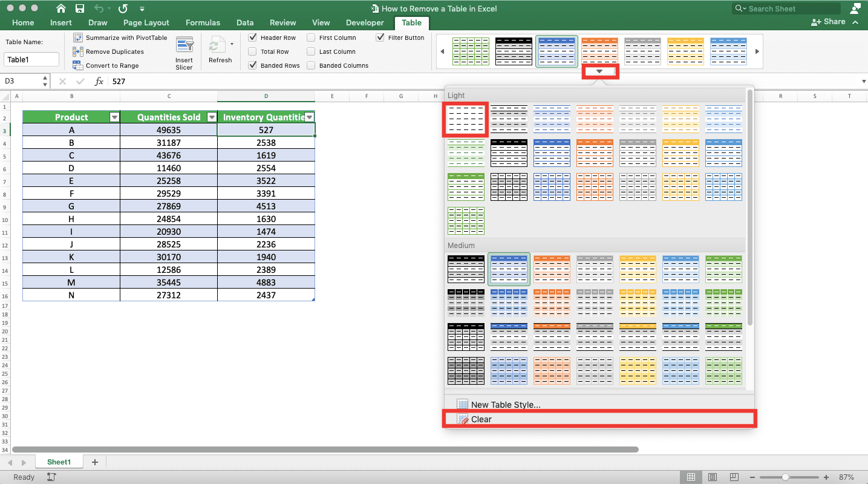Click the accessibility status icon beside Ready
This screenshot has width=868, height=484.
51,477
